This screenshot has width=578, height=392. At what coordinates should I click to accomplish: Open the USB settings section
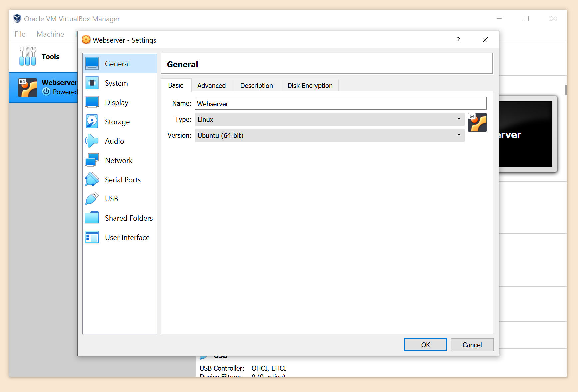[111, 198]
